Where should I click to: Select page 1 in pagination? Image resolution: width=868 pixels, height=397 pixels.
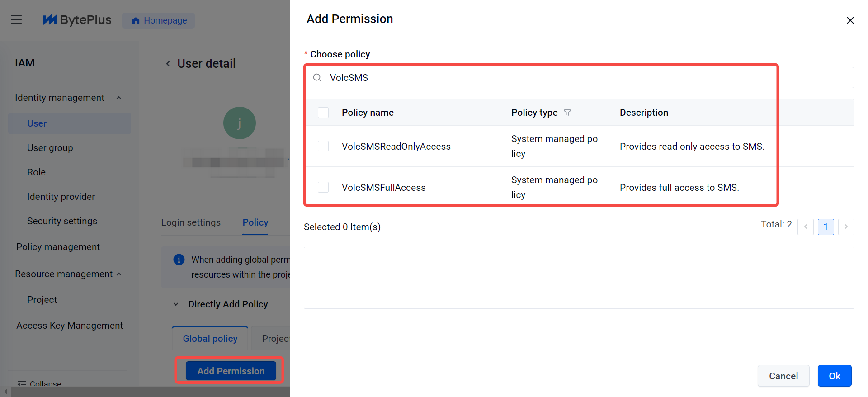click(826, 227)
